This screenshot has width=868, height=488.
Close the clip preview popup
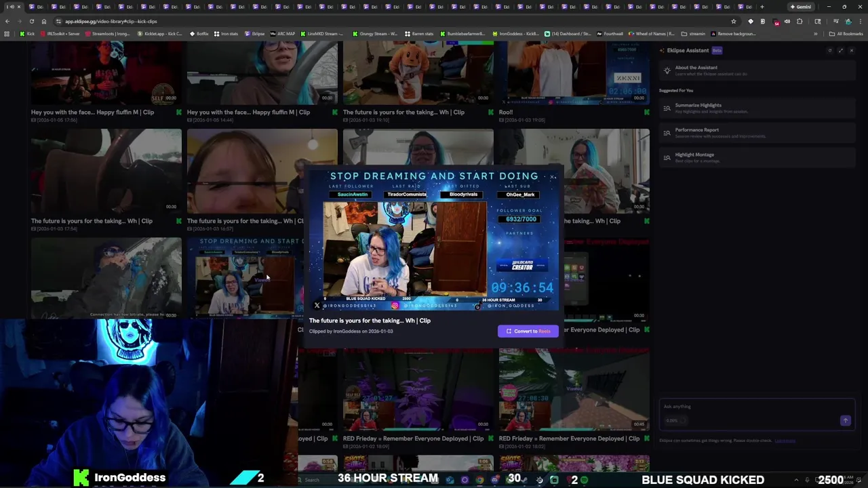point(553,178)
